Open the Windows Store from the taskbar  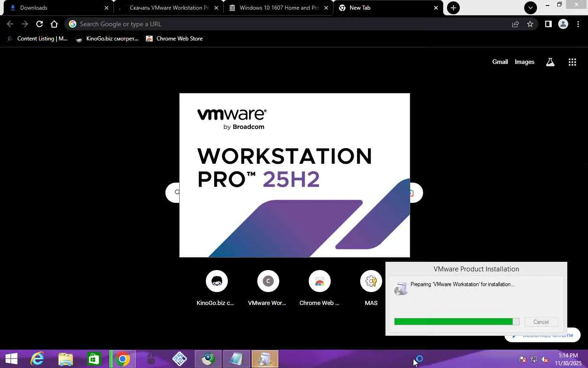(94, 359)
